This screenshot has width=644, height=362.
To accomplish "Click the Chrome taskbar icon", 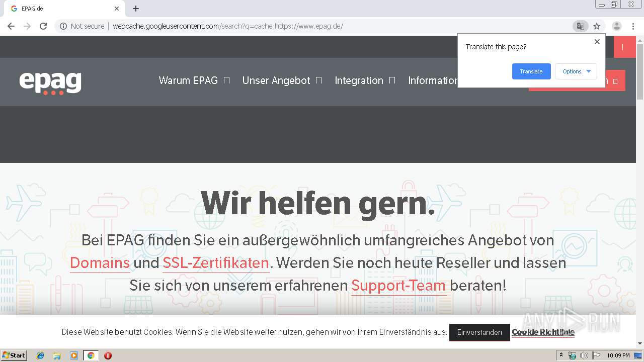I will 91,355.
